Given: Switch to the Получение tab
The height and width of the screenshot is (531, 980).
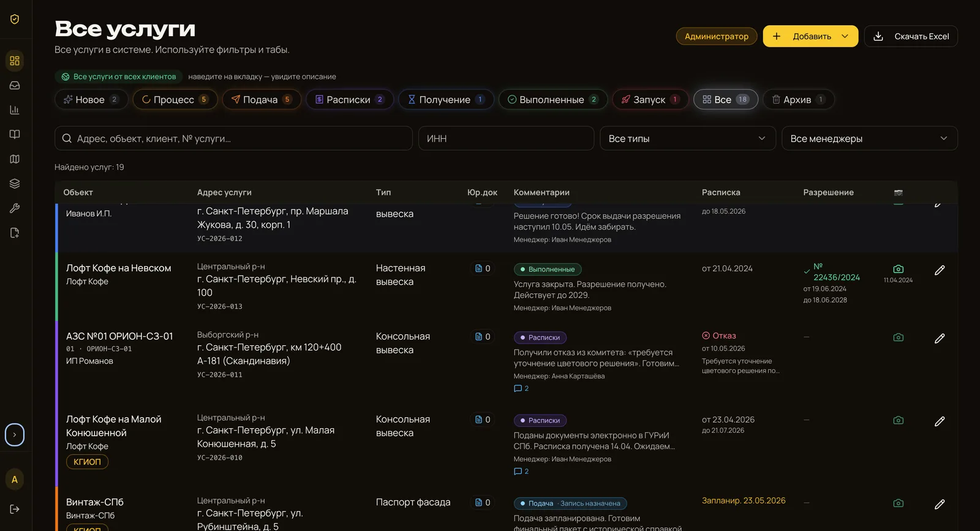Looking at the screenshot, I should click(446, 99).
